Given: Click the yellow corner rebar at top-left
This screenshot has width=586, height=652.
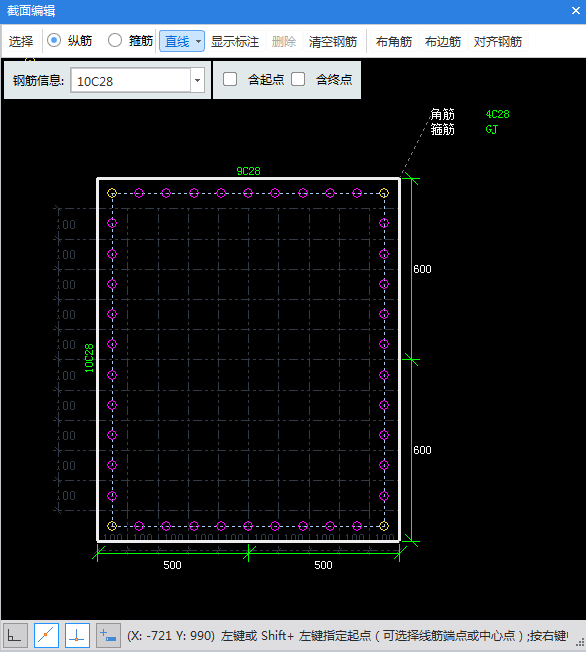Looking at the screenshot, I should (x=112, y=193).
